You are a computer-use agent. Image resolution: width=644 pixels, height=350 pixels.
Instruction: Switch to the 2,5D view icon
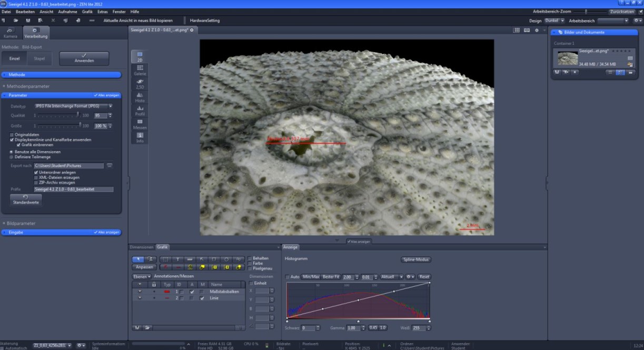[140, 83]
